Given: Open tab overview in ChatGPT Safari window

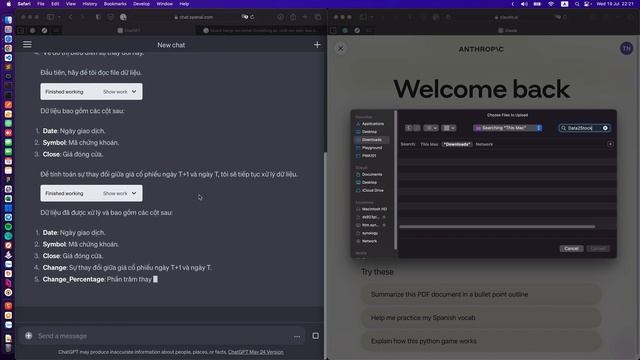Looking at the screenshot, I should [x=318, y=17].
